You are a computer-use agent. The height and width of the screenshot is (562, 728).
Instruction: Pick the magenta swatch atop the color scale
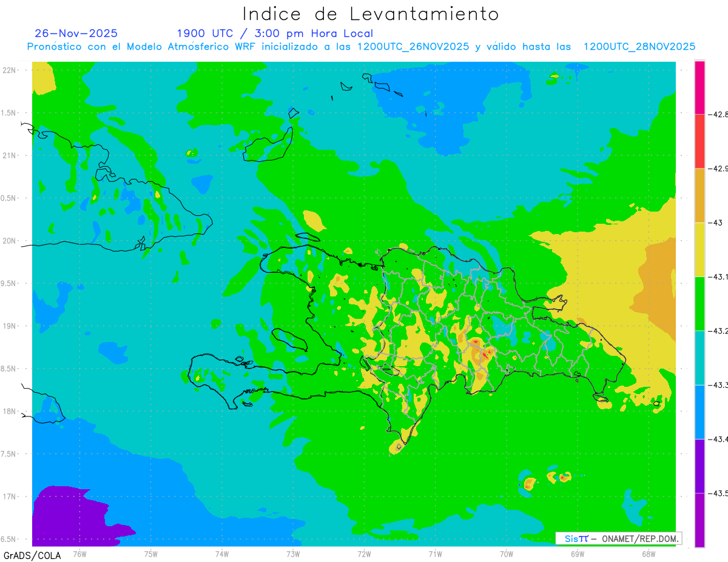699,87
